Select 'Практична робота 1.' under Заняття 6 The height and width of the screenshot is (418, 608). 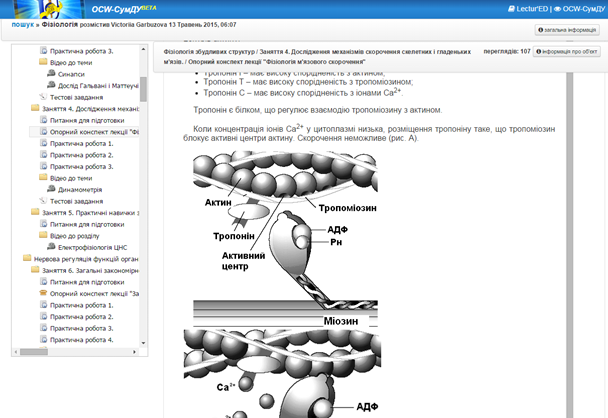[x=81, y=305]
